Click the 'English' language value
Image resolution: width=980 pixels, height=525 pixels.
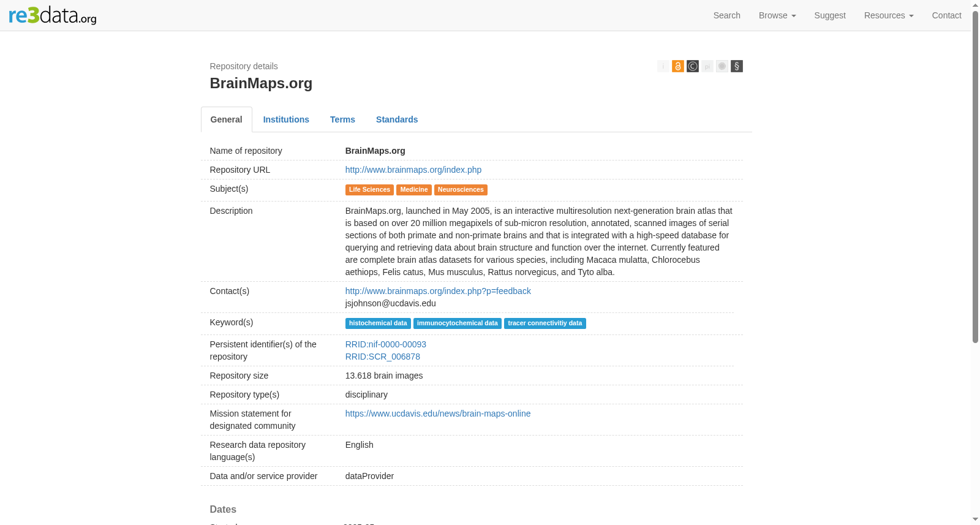(x=360, y=445)
